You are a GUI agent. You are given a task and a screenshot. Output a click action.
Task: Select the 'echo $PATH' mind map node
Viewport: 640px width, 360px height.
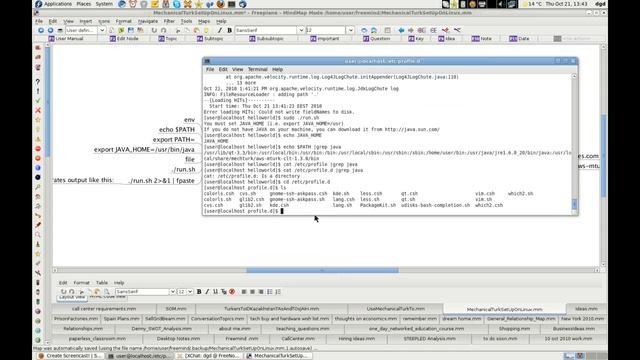tap(177, 129)
